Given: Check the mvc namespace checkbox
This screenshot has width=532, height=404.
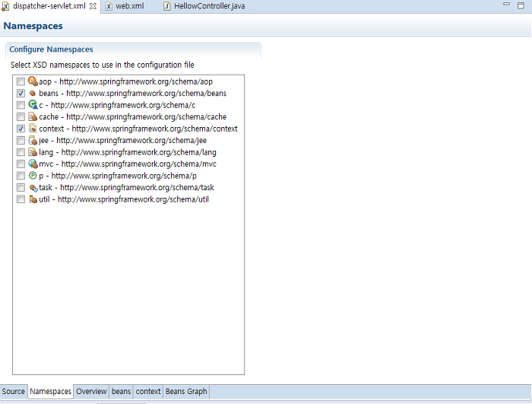Looking at the screenshot, I should pos(21,164).
